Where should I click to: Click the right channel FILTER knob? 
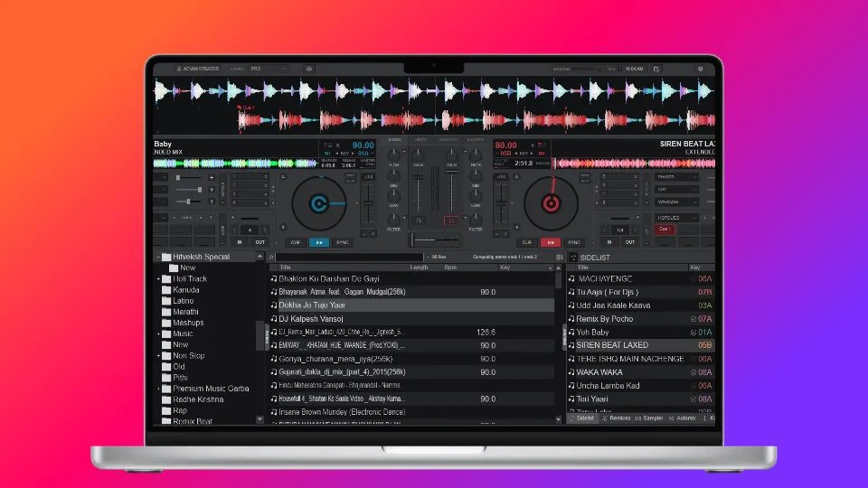pos(476,220)
